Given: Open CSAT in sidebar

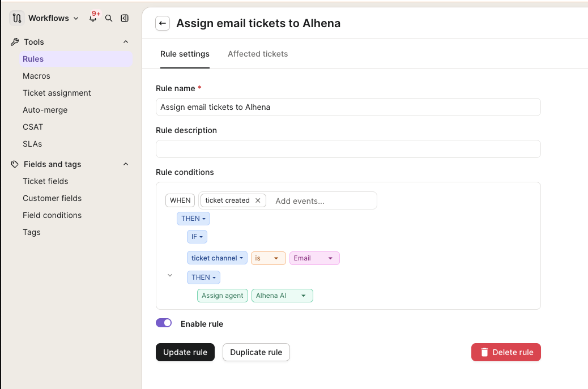Looking at the screenshot, I should click(x=33, y=127).
